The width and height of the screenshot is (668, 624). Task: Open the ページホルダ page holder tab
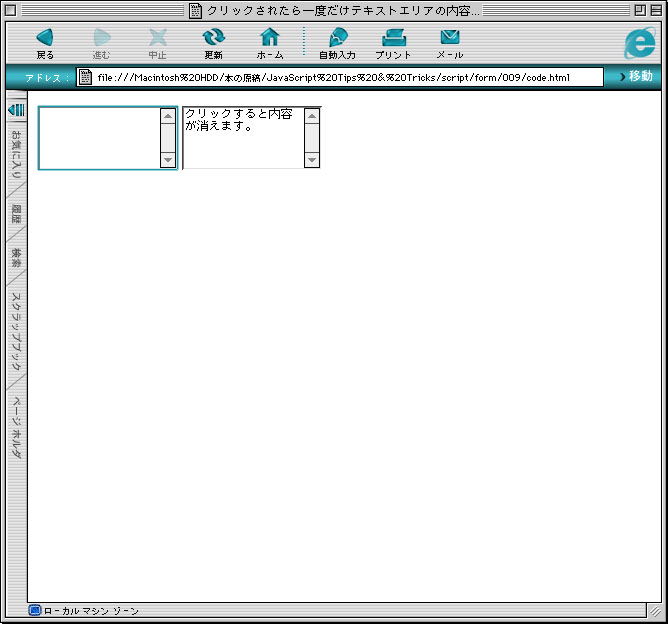(x=16, y=427)
